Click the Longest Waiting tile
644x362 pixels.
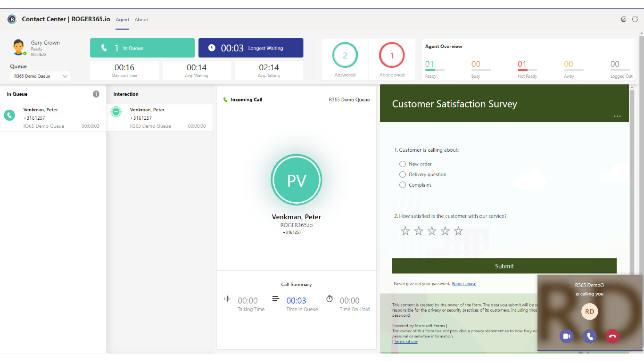coord(251,48)
